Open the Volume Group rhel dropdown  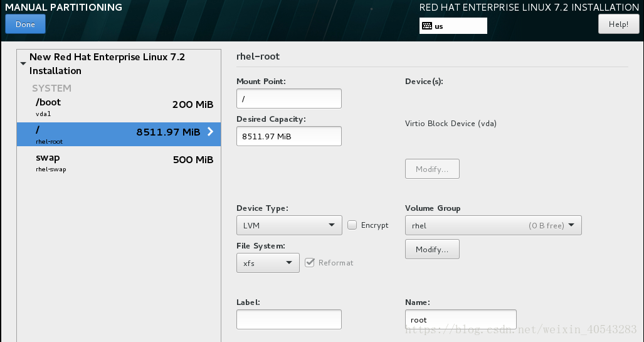point(494,225)
